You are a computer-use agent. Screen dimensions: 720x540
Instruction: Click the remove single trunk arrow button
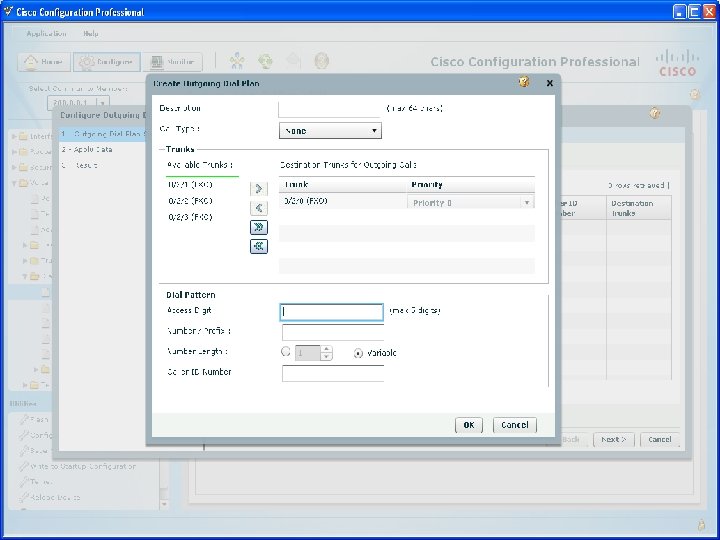point(259,208)
